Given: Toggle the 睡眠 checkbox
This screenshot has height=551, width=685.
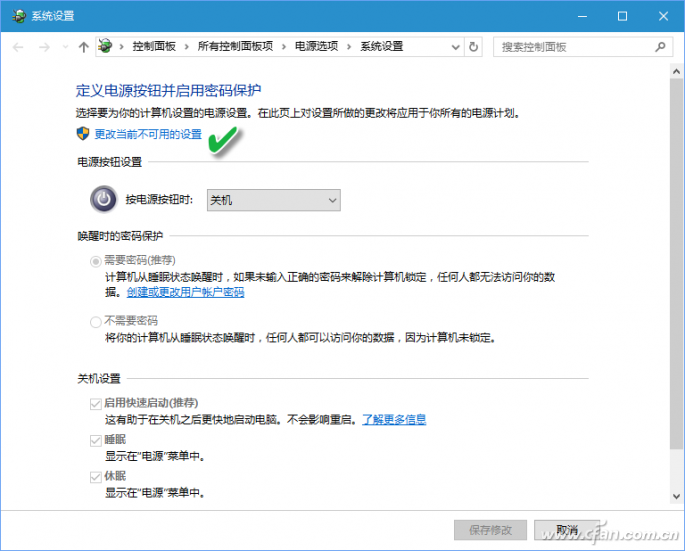Looking at the screenshot, I should pos(95,440).
